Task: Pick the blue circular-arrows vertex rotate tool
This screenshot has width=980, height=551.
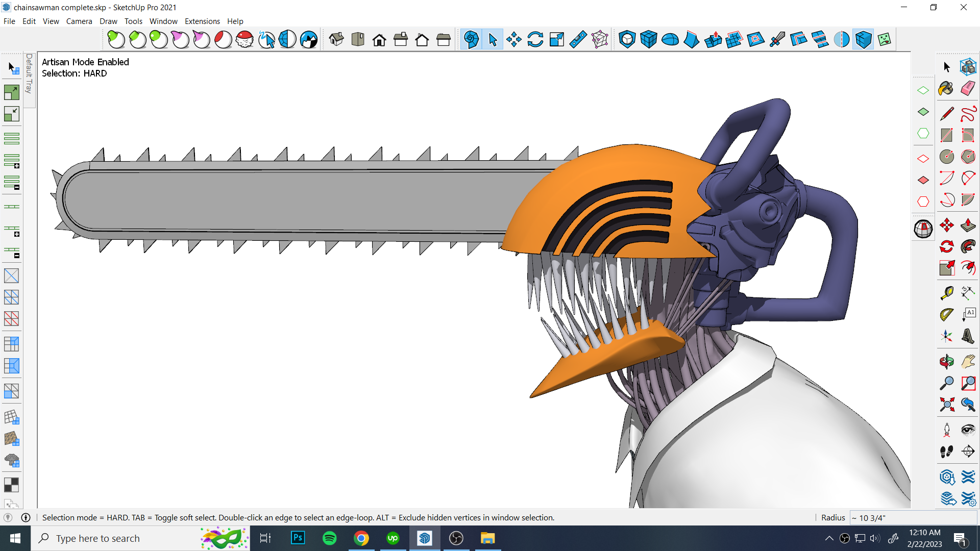Action: click(x=535, y=39)
